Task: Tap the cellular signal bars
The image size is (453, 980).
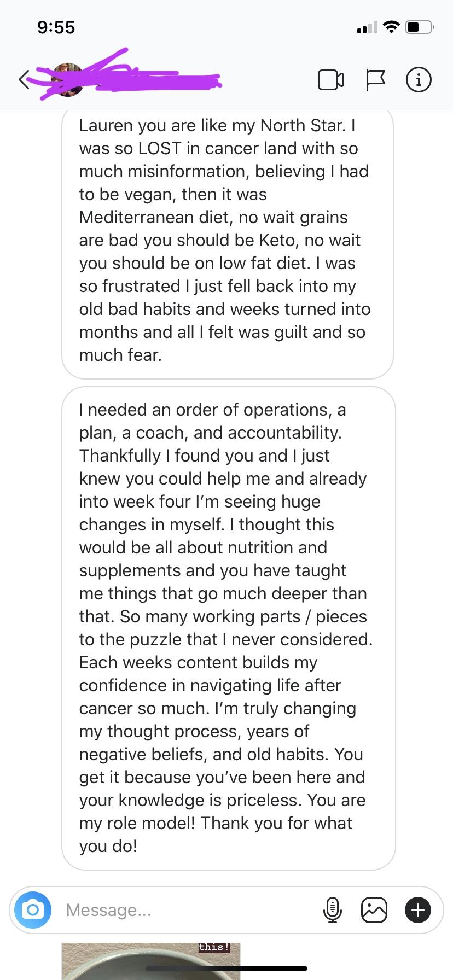Action: point(367,27)
